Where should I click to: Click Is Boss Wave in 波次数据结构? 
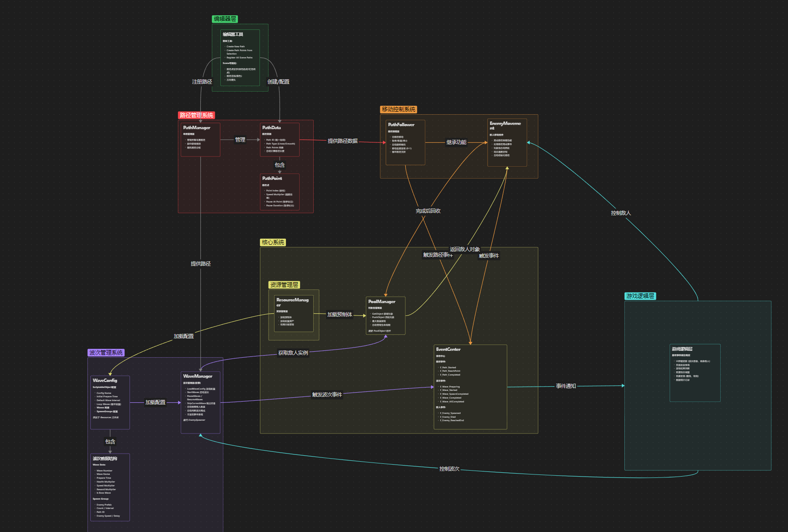pyautogui.click(x=104, y=493)
